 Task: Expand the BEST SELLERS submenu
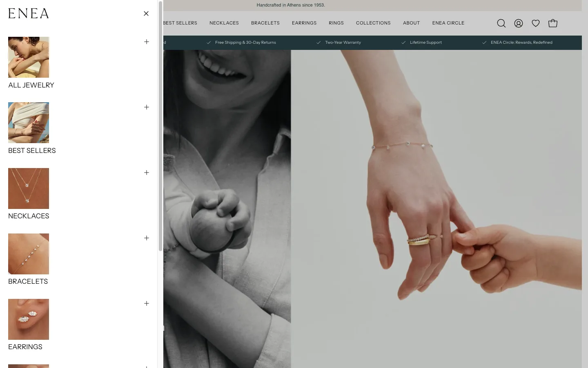point(147,107)
